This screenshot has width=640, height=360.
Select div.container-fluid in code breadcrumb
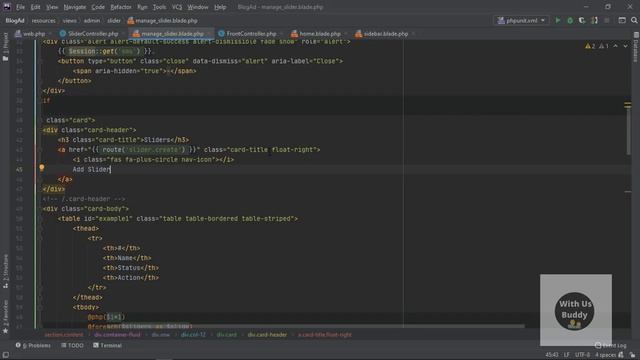pyautogui.click(x=117, y=335)
